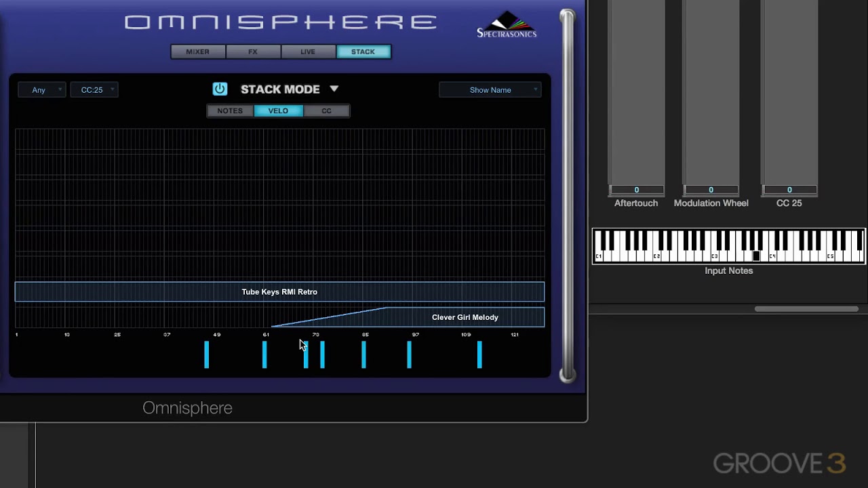This screenshot has height=488, width=868.
Task: Click the Aftertouch label
Action: point(636,203)
